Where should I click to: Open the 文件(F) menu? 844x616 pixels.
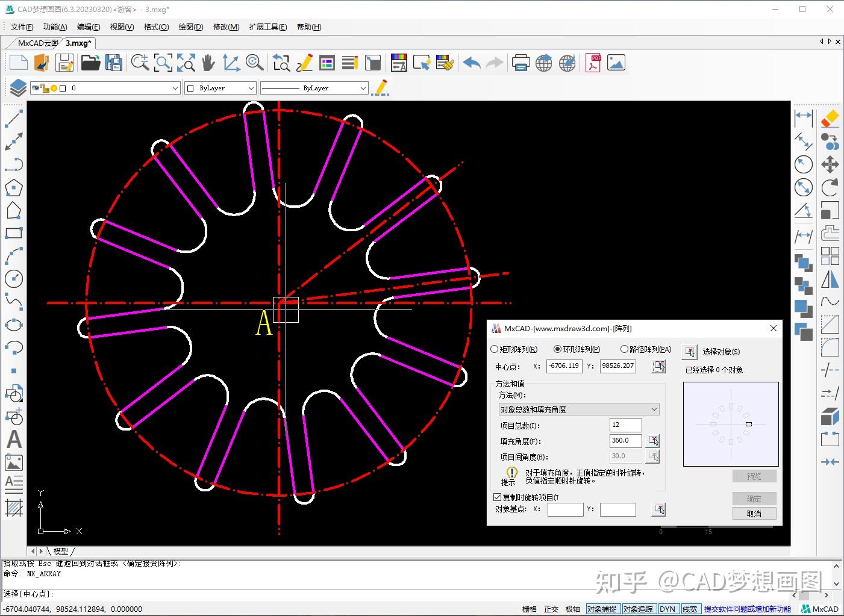(x=22, y=26)
